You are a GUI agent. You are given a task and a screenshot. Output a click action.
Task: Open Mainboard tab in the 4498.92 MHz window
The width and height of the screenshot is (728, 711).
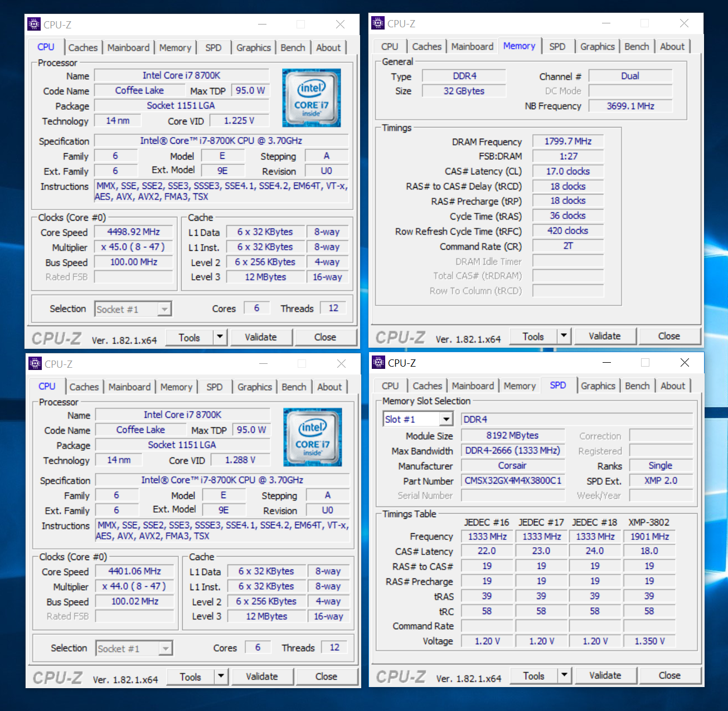[128, 47]
